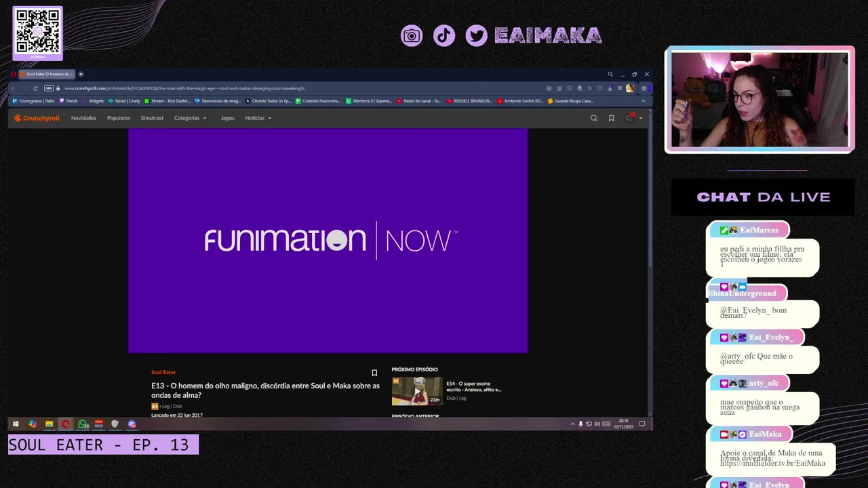Open the Crunchyroll profile avatar menu
The width and height of the screenshot is (868, 488).
(633, 118)
